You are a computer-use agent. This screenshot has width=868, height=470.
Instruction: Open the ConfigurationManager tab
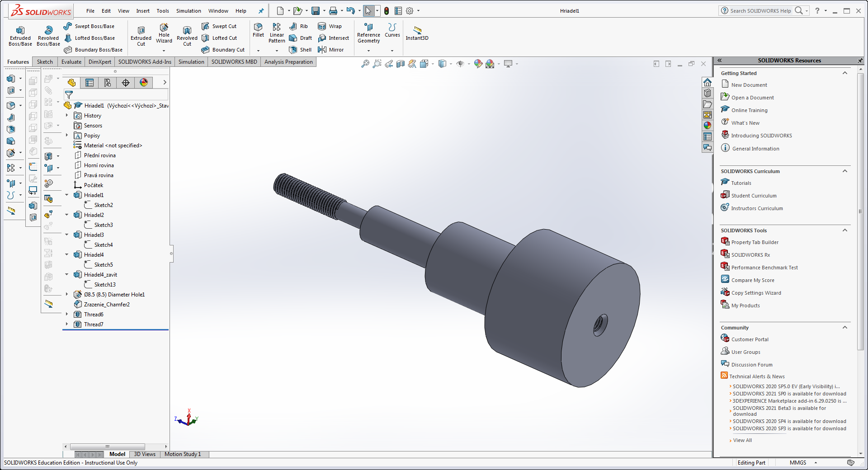click(108, 82)
